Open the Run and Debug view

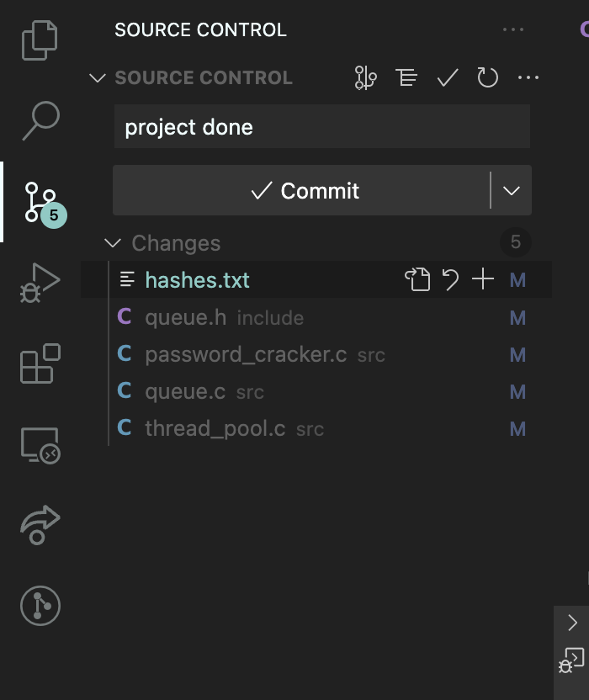[x=40, y=283]
